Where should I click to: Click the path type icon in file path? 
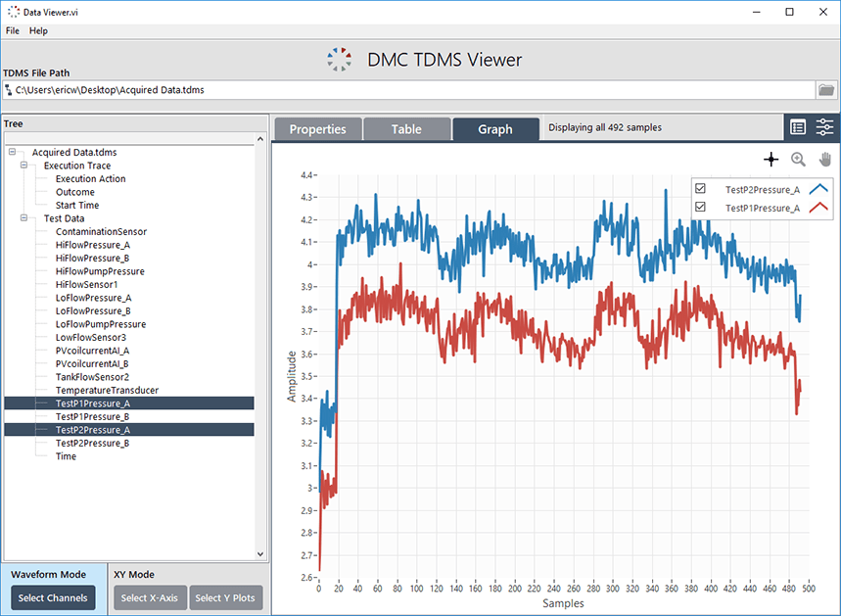point(9,90)
